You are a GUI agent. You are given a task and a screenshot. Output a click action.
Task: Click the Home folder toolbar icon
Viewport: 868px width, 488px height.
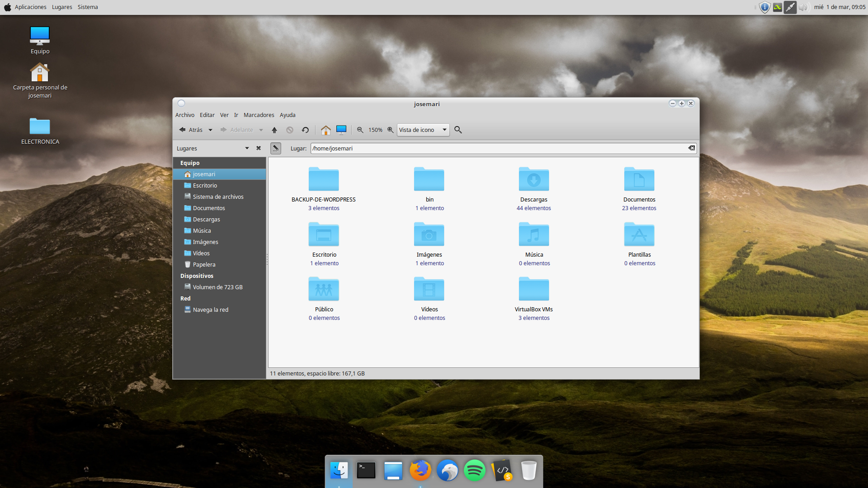click(x=325, y=130)
